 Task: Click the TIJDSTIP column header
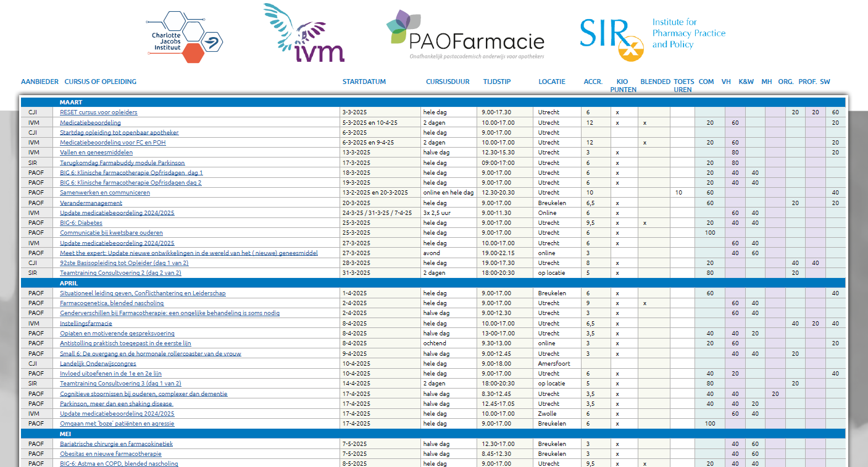[497, 82]
